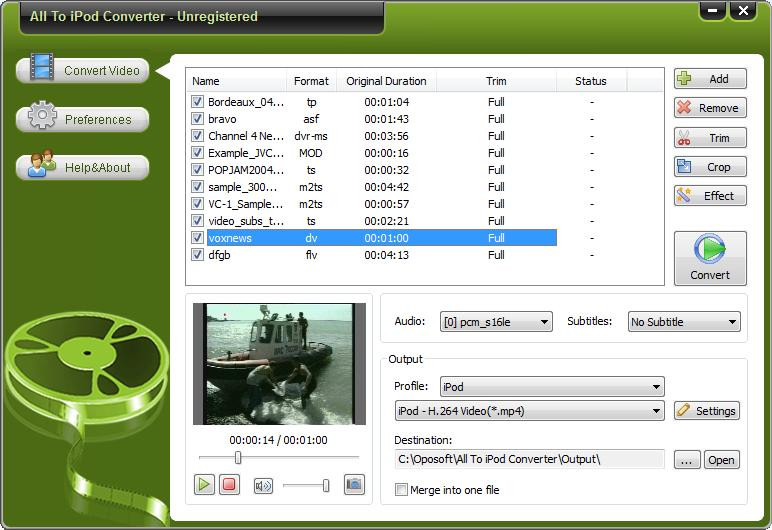Viewport: 772px width, 530px height.
Task: Uncheck the Bordeaux_04... file checkbox
Action: point(197,102)
